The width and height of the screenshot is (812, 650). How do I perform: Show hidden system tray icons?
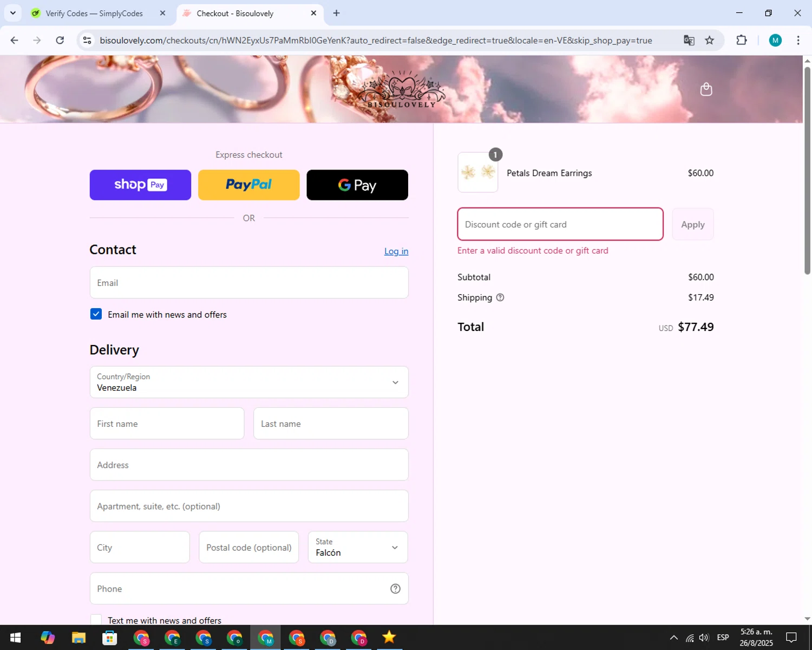click(x=673, y=638)
